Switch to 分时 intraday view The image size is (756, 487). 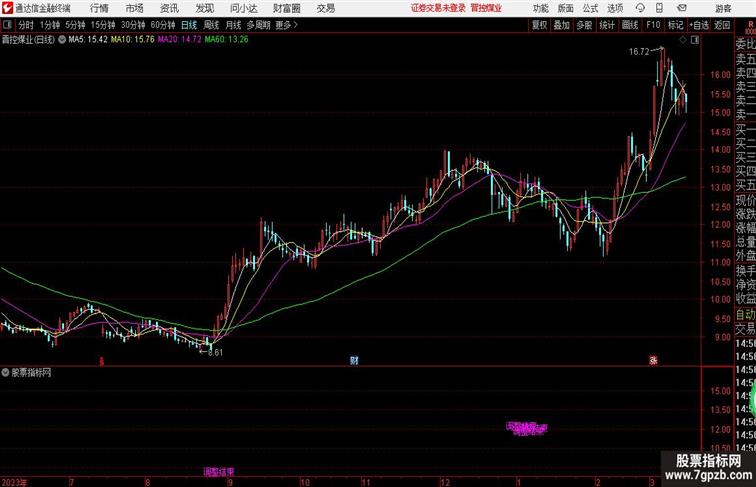pyautogui.click(x=26, y=25)
